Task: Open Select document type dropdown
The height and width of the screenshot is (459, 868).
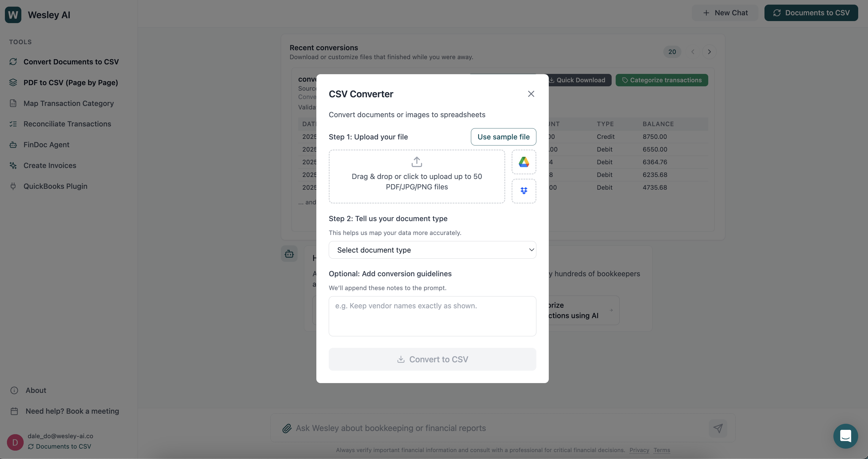Action: click(432, 250)
